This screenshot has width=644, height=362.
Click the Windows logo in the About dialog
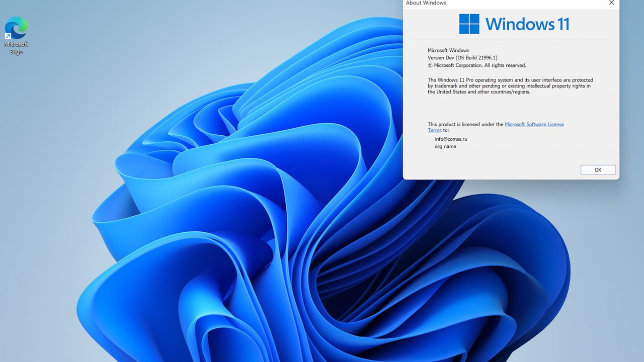[x=469, y=24]
